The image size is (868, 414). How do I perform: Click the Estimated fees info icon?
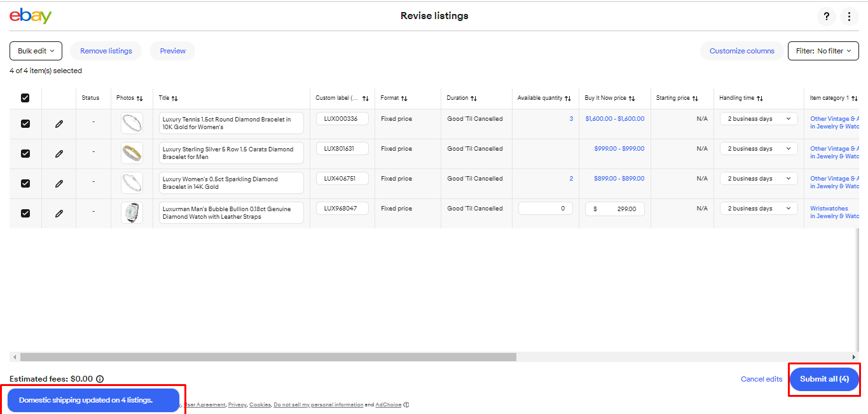pyautogui.click(x=100, y=379)
